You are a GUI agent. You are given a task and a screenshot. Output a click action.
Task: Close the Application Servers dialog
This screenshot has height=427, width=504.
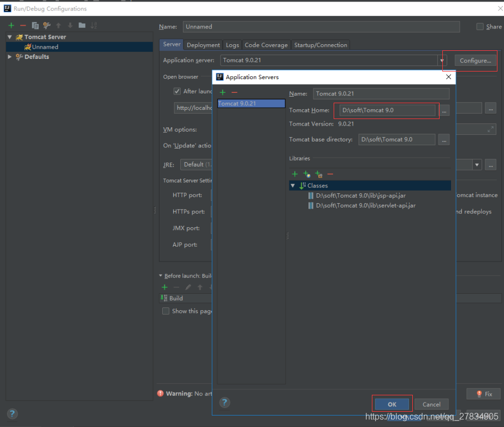coord(448,77)
